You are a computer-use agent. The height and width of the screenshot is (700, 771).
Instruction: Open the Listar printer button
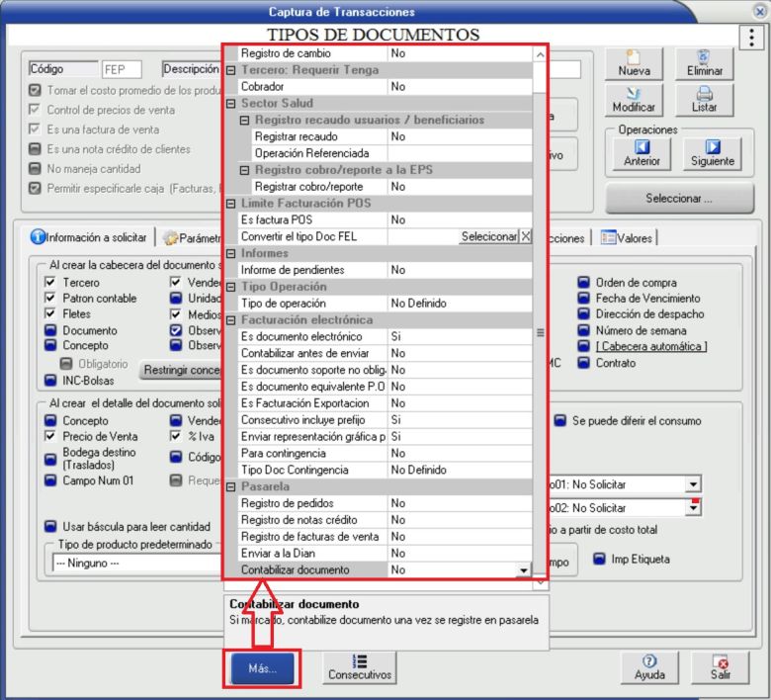point(705,100)
